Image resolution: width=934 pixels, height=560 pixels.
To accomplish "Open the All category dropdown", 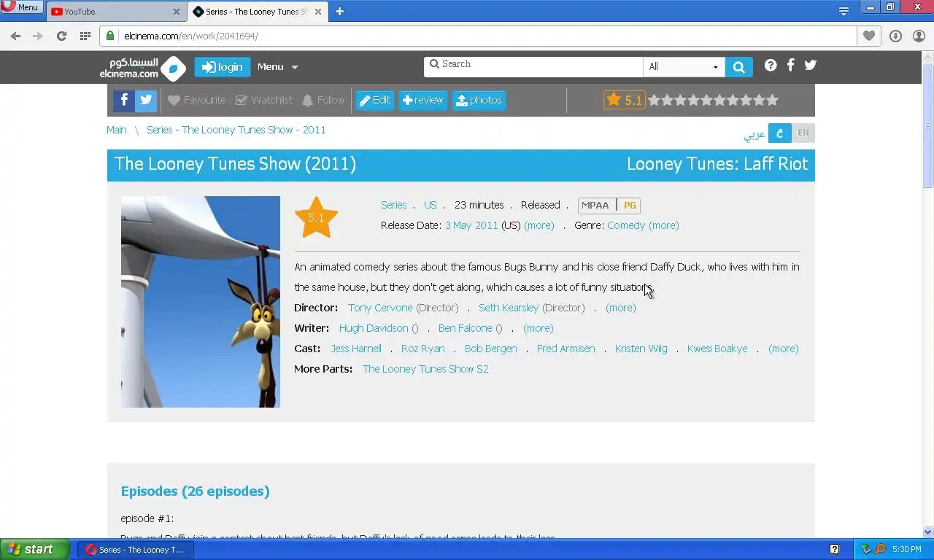I will (x=684, y=66).
